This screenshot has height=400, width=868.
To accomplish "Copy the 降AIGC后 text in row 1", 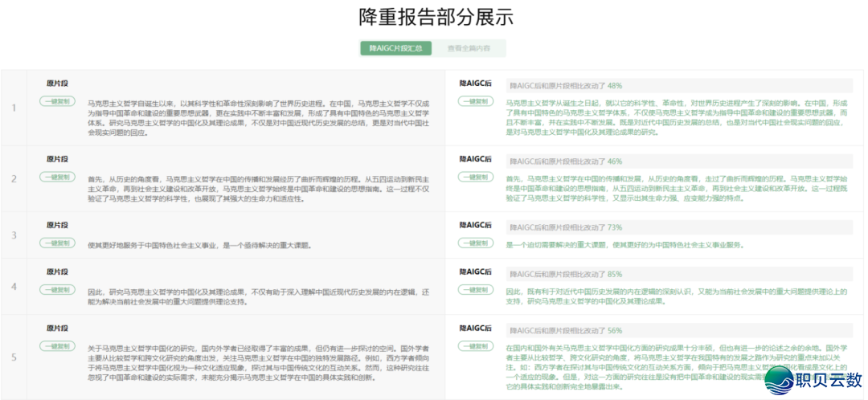I will (x=476, y=101).
